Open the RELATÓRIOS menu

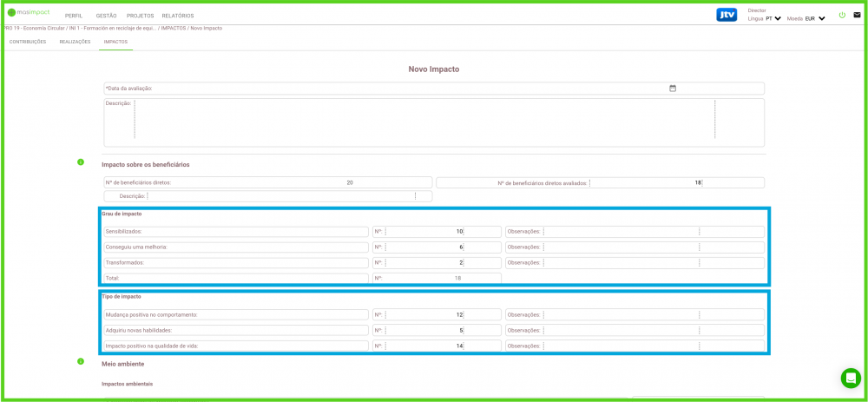tap(177, 16)
